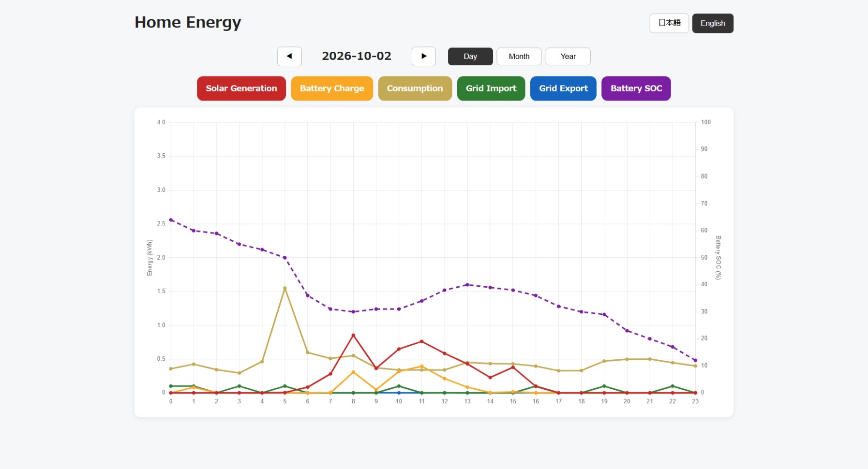The width and height of the screenshot is (868, 469).
Task: Click the Energy (kWh) axis label
Action: tap(150, 258)
